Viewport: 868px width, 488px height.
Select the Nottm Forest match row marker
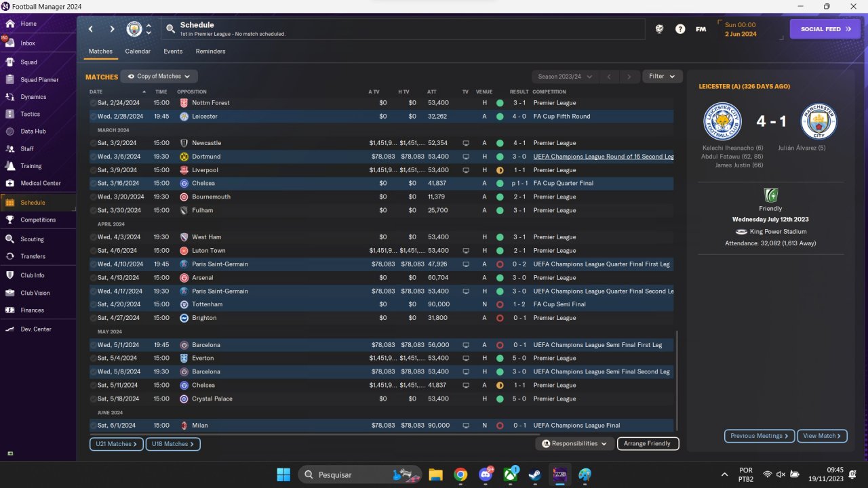pos(93,103)
